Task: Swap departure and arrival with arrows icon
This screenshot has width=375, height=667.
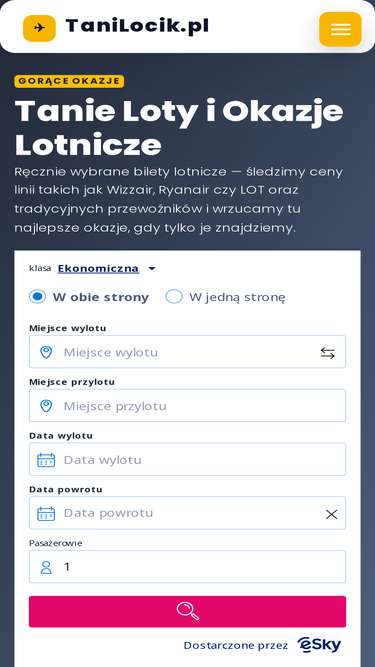Action: (x=327, y=353)
